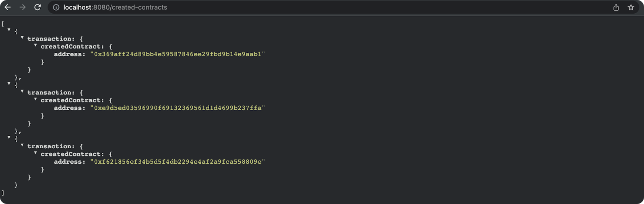The image size is (644, 204).
Task: Click the browser back arrow
Action: pos(8,7)
